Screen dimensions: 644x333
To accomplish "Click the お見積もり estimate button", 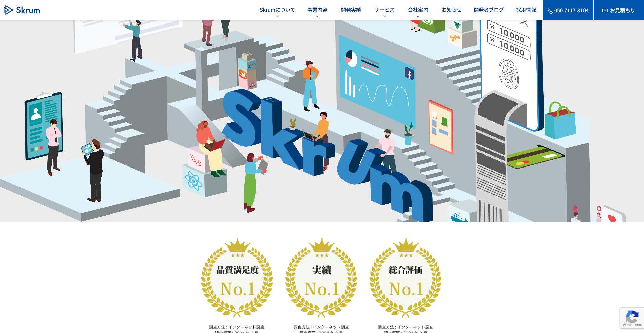I will point(619,10).
